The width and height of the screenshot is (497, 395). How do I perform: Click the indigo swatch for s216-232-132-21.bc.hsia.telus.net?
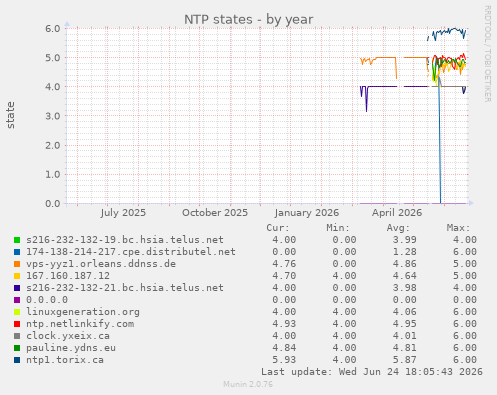click(17, 288)
